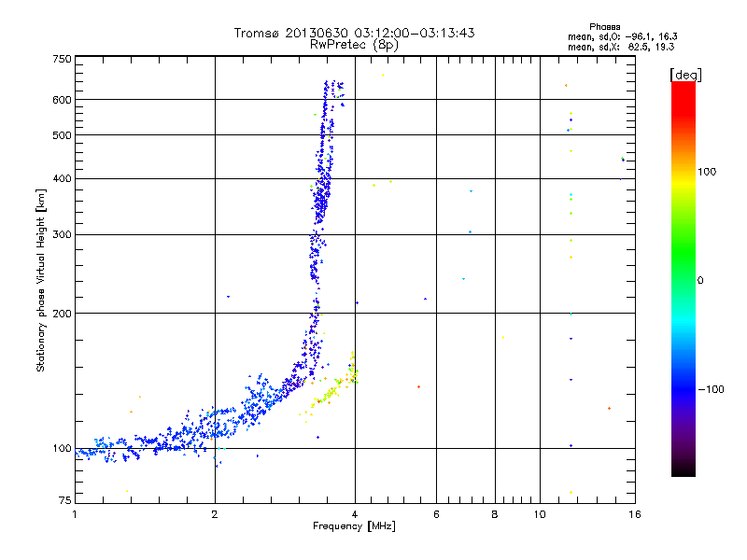Click the x-axis tick label '8'

[495, 514]
